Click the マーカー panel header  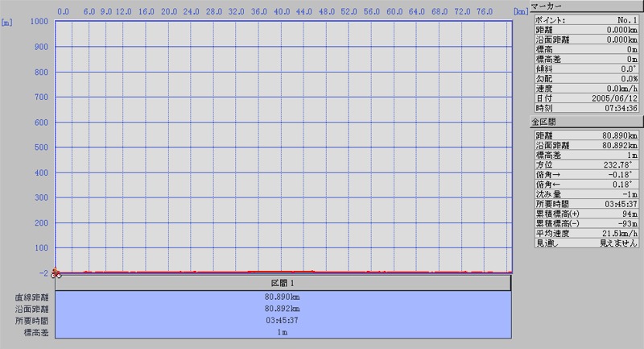[585, 6]
